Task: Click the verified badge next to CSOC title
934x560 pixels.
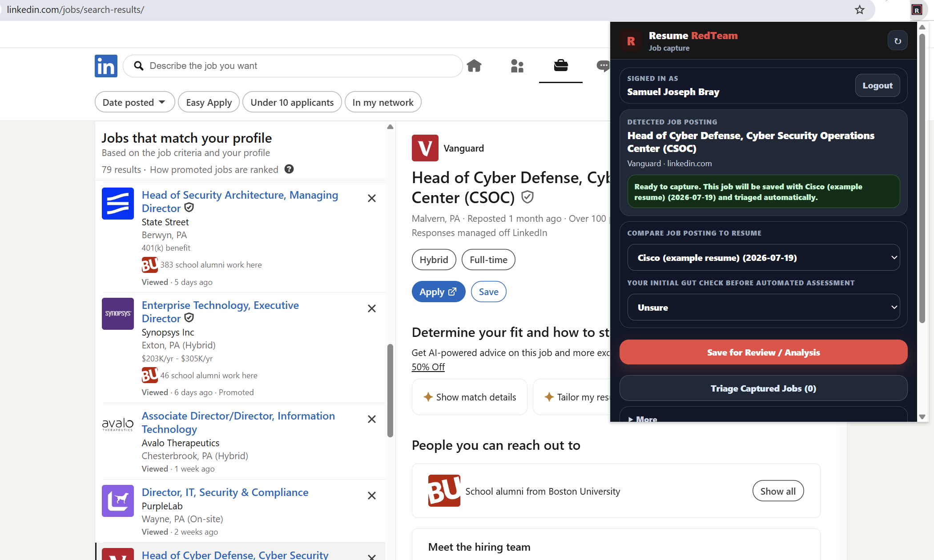Action: point(527,197)
